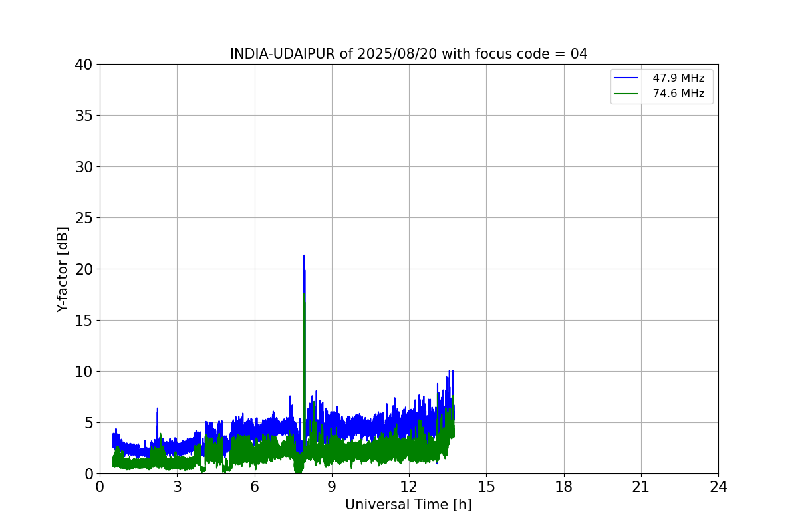Click y-axis tick label 5

coord(88,423)
